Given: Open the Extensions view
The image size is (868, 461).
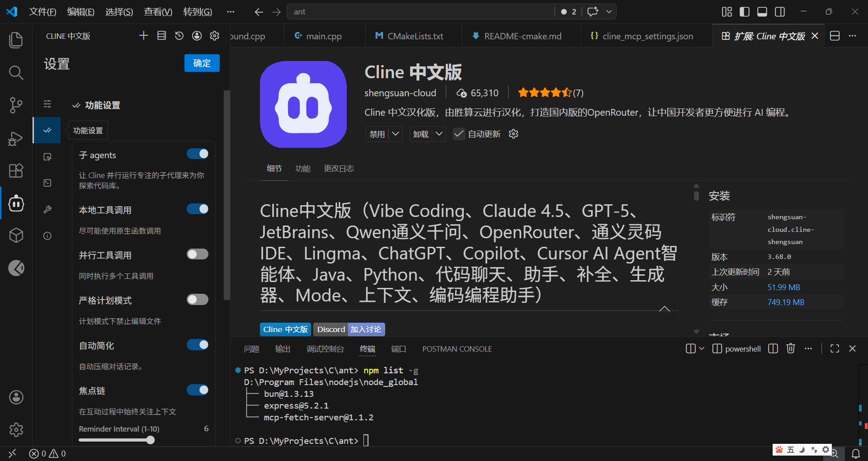Looking at the screenshot, I should pos(16,170).
